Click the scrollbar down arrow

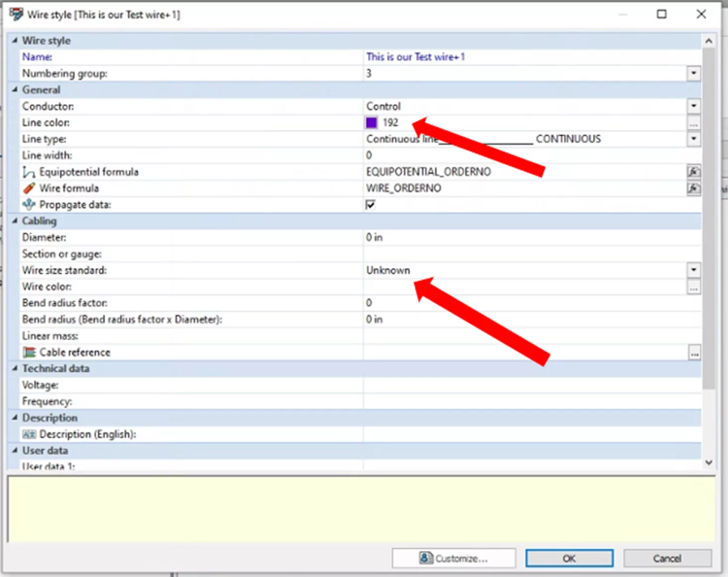(709, 462)
